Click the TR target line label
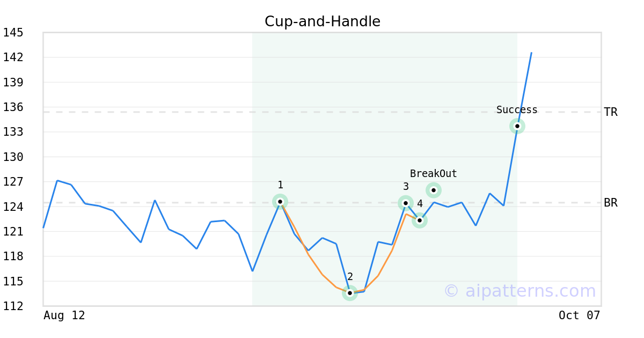Viewport: 644px width, 338px height. 611,112
